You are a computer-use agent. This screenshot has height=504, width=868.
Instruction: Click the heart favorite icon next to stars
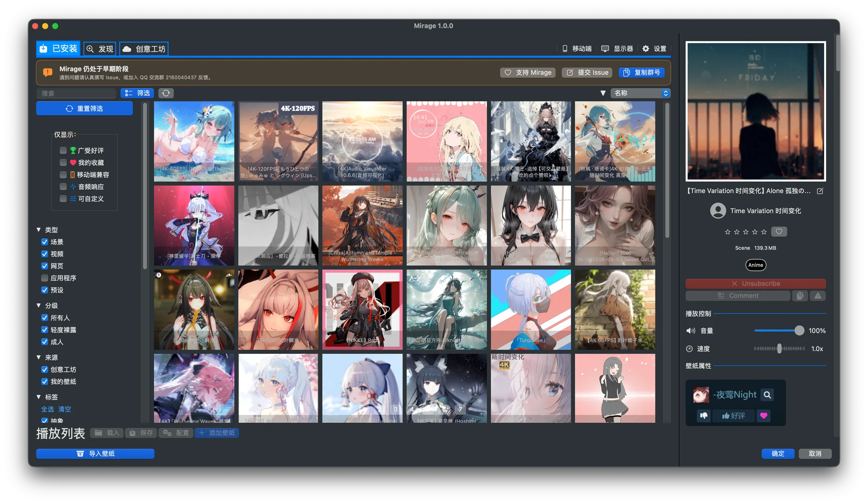click(x=779, y=231)
